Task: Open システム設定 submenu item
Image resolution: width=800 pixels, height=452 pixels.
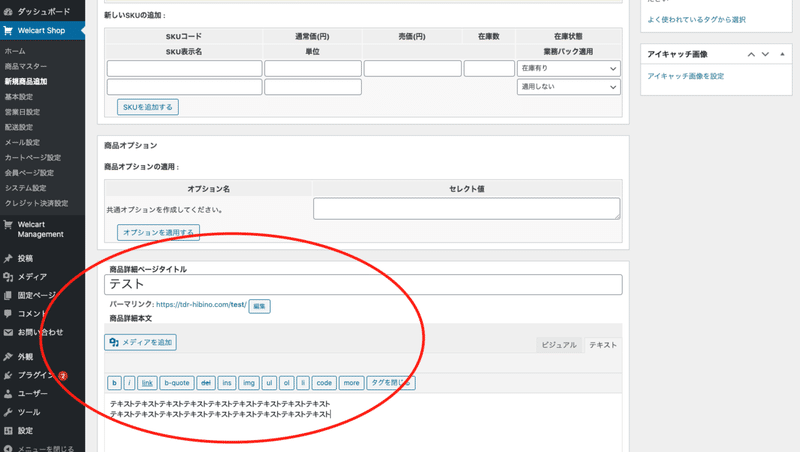Action: 26,188
